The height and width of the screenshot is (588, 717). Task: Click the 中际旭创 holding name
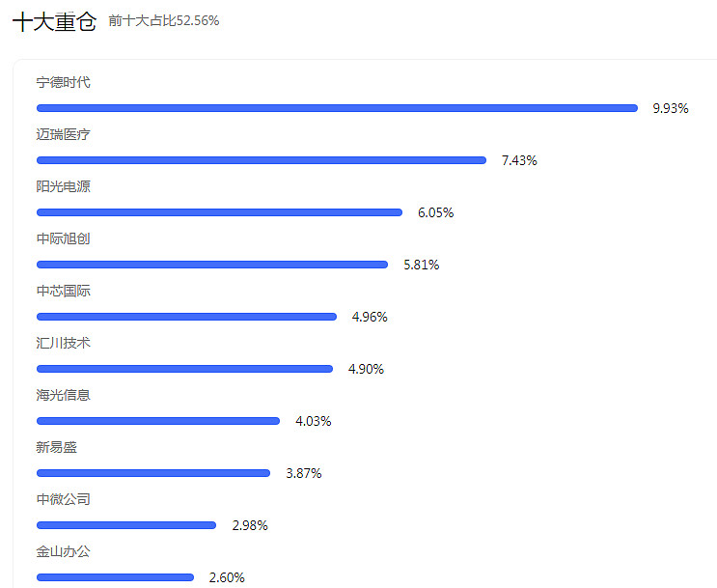(x=63, y=238)
